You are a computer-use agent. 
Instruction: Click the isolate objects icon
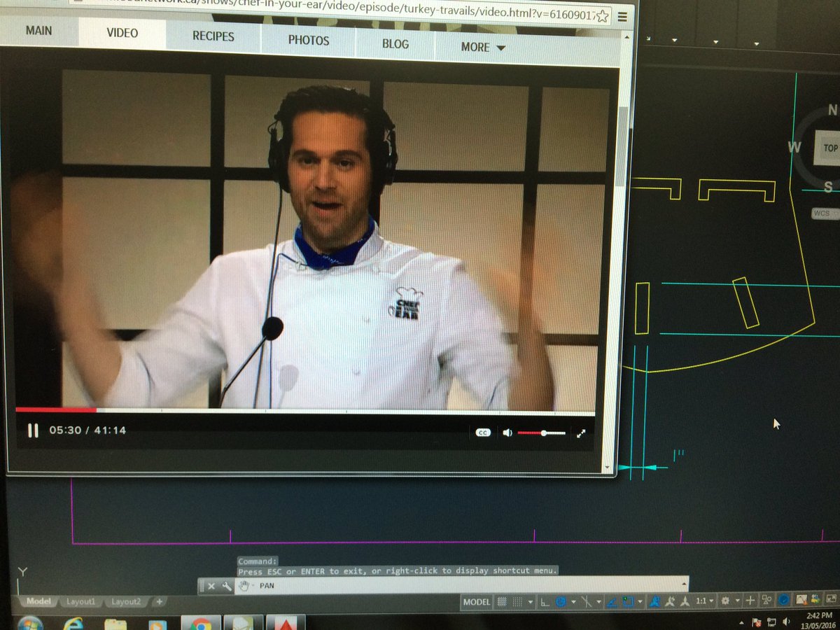(x=766, y=601)
